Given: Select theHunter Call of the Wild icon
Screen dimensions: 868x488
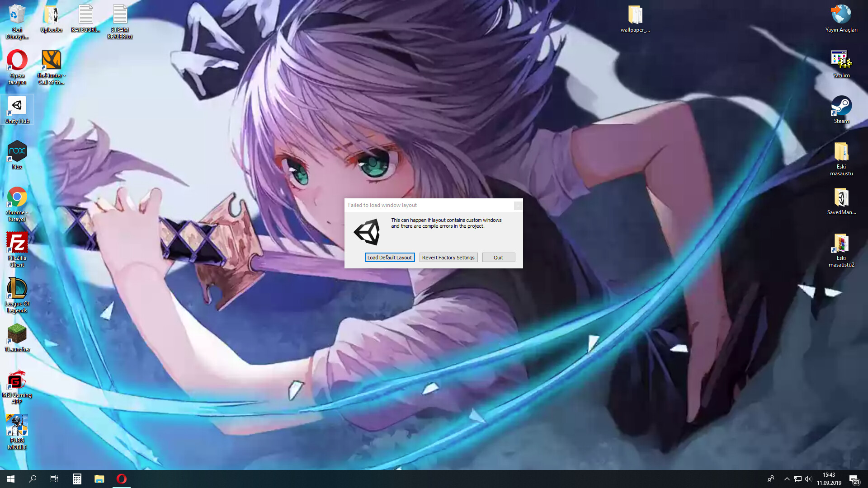Looking at the screenshot, I should [x=51, y=66].
